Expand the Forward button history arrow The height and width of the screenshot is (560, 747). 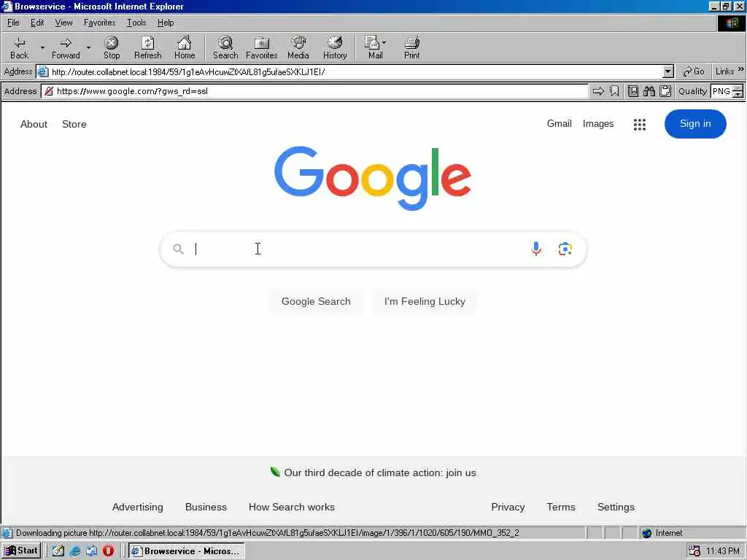tap(88, 47)
